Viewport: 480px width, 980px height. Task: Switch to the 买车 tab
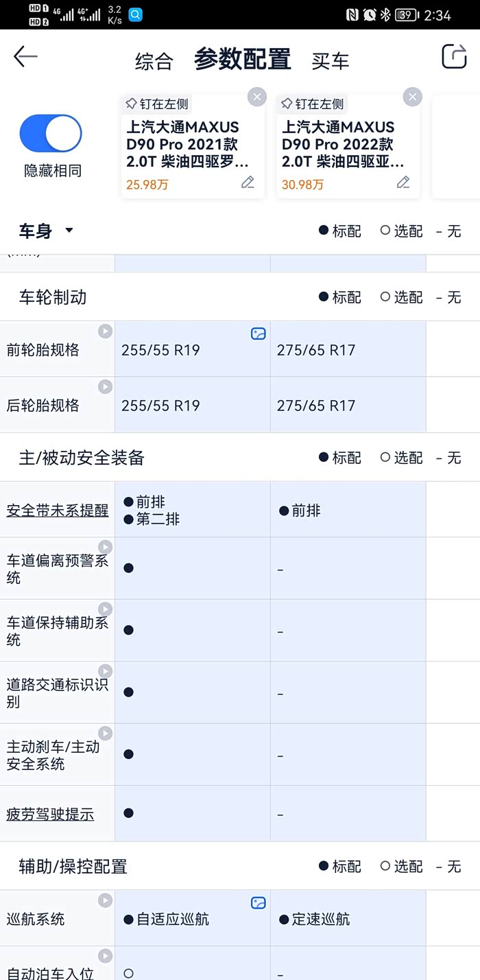point(331,60)
